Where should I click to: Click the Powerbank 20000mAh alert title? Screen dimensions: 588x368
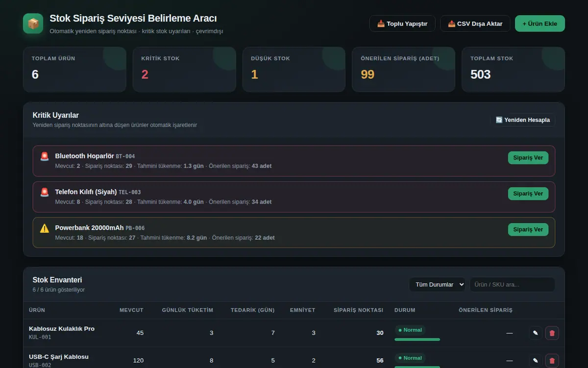89,228
